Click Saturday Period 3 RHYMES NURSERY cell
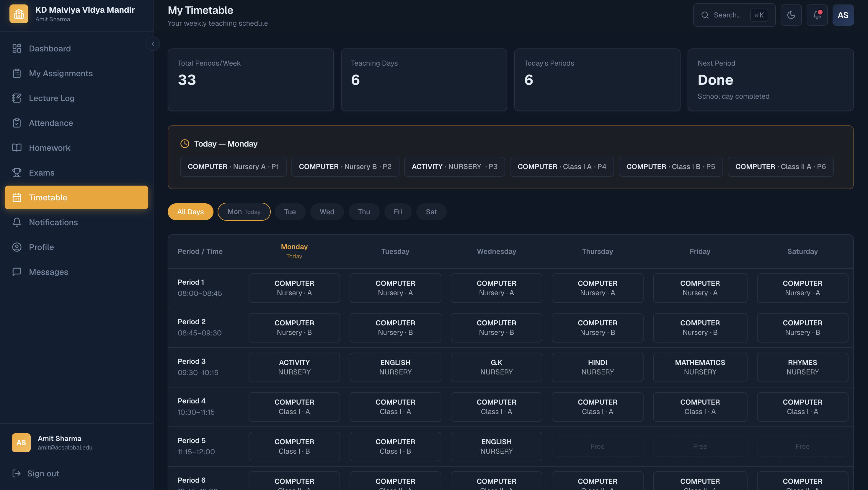The width and height of the screenshot is (868, 490). (802, 367)
